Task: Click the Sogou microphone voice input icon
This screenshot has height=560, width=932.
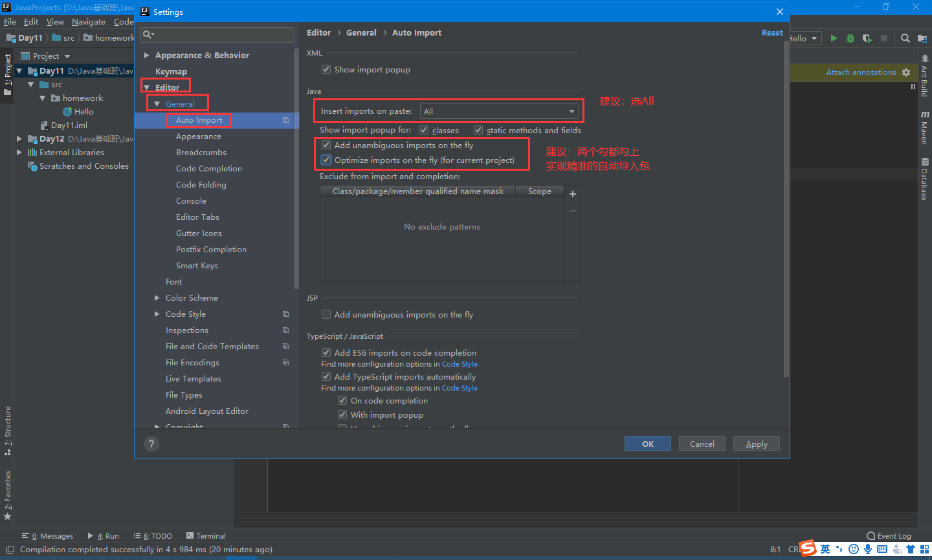Action: click(x=868, y=549)
